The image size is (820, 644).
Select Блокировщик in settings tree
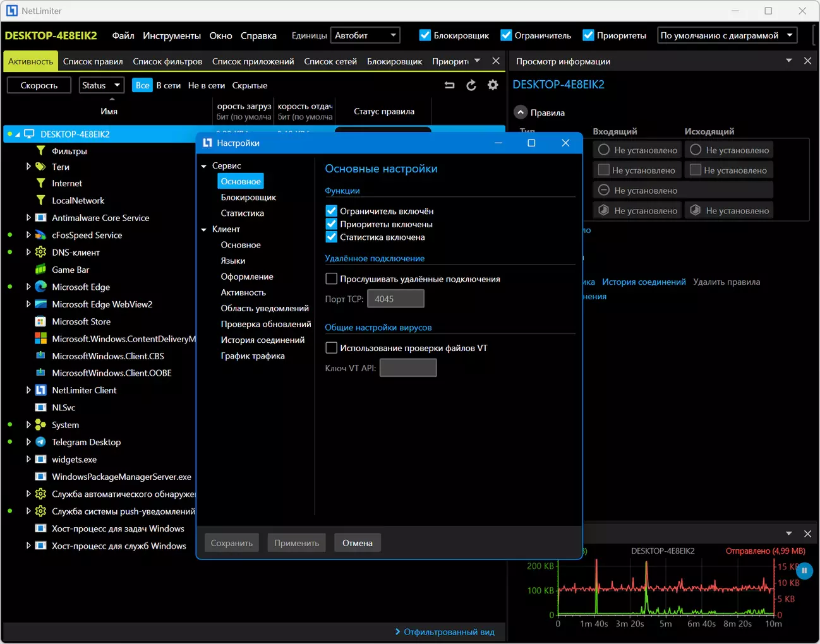[248, 197]
